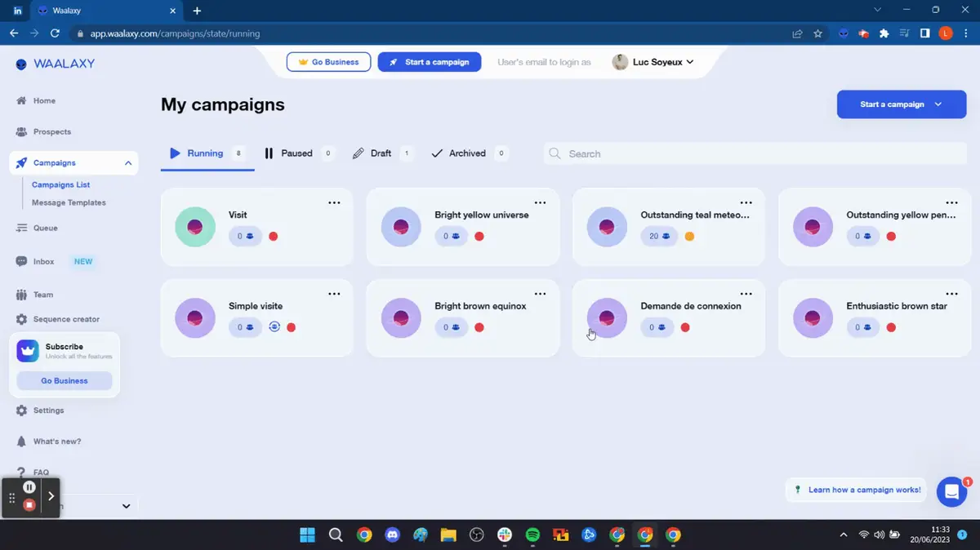Open the Enthusiastic brown star campaign title
This screenshot has height=550, width=980.
click(897, 306)
